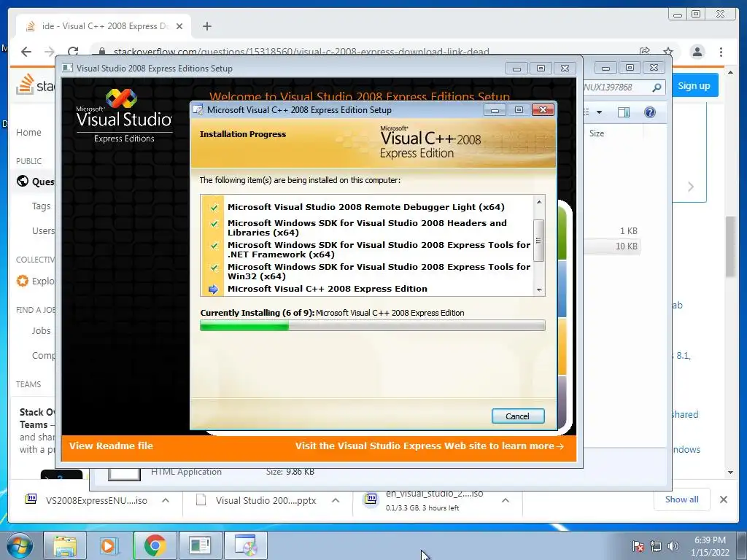Click checkmark beside Remote Debugger Light

214,208
